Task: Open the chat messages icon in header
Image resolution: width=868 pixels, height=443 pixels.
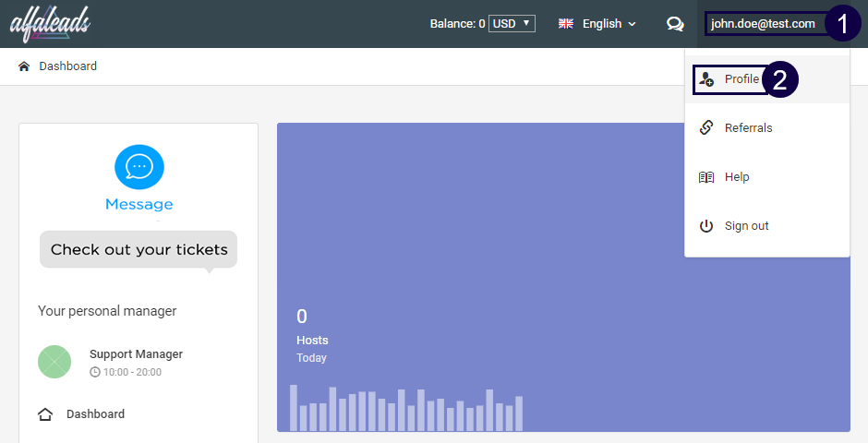Action: point(675,24)
